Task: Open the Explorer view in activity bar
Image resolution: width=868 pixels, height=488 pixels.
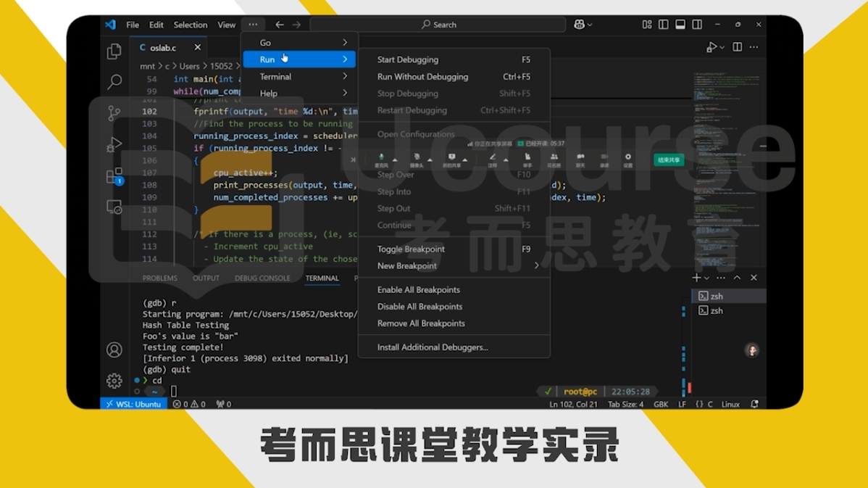Action: click(x=114, y=51)
